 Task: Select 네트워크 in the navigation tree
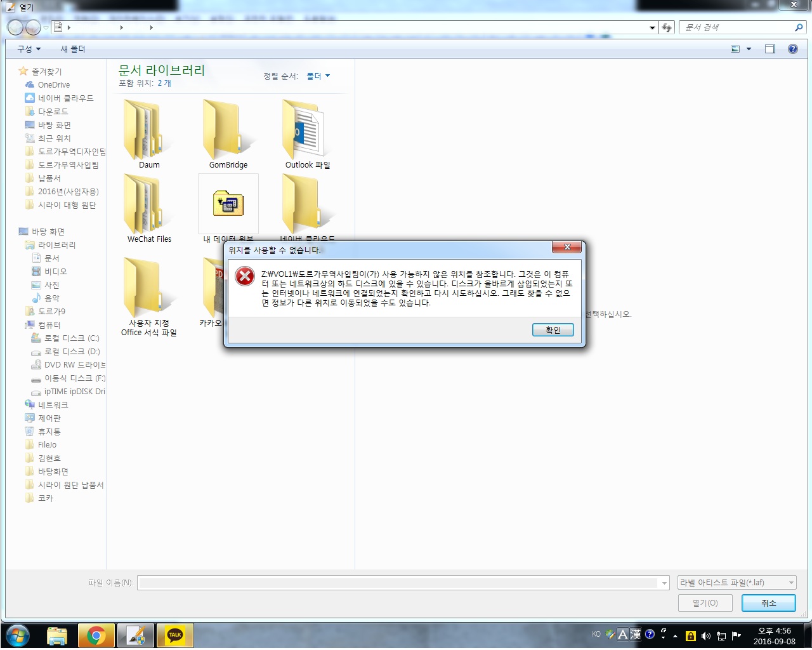53,405
